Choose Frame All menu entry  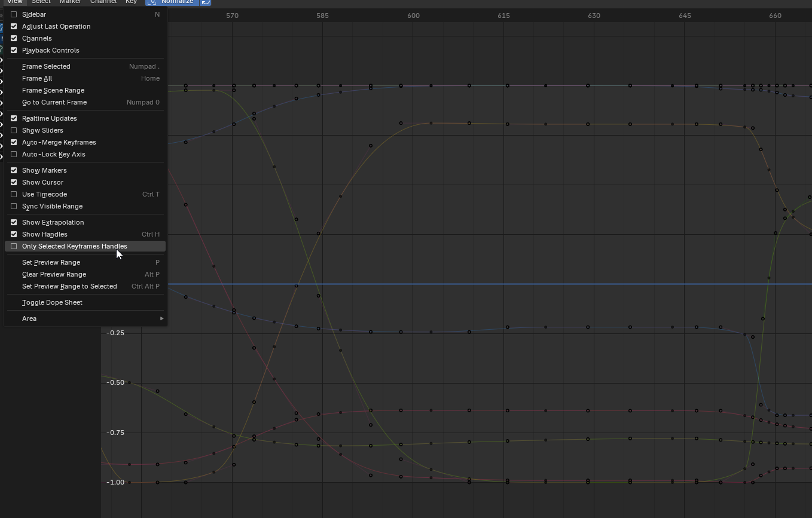click(85, 78)
